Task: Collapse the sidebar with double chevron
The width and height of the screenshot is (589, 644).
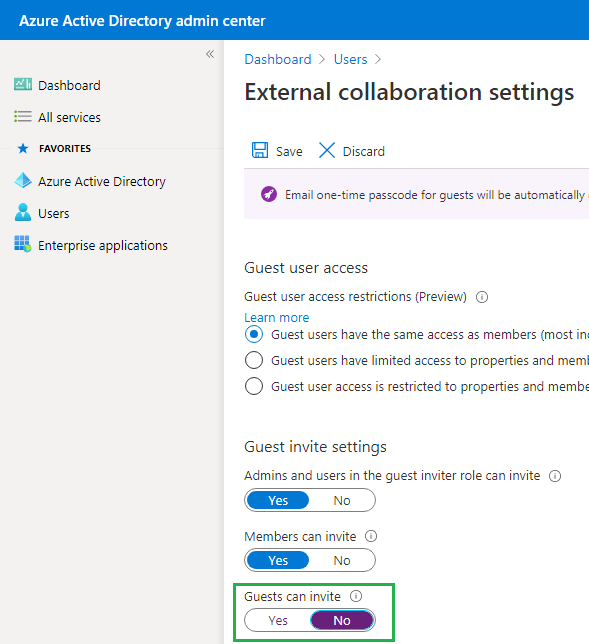Action: click(x=210, y=54)
